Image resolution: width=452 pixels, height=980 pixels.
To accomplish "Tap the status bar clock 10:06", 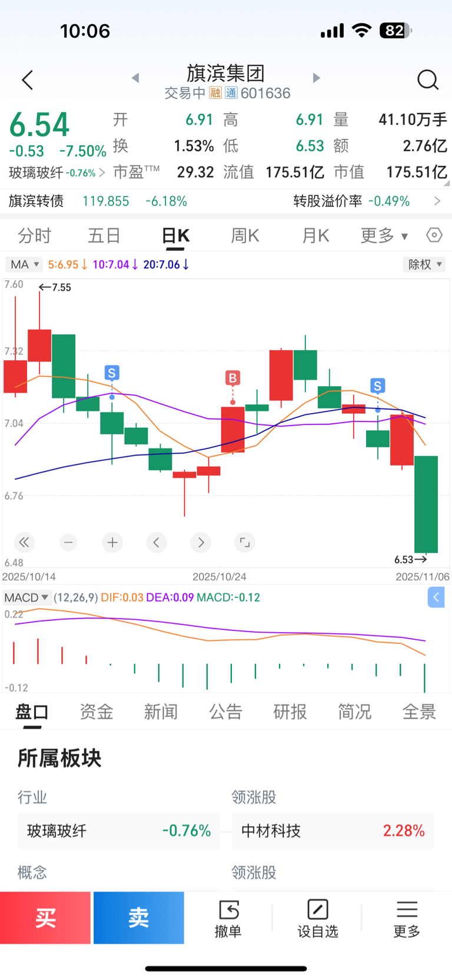I will pos(85,31).
